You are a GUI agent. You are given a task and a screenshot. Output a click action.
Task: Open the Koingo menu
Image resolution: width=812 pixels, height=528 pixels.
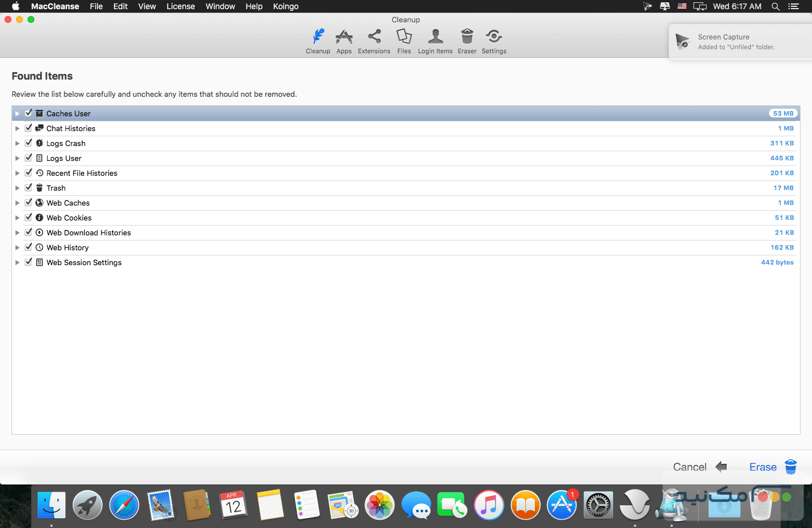[286, 6]
